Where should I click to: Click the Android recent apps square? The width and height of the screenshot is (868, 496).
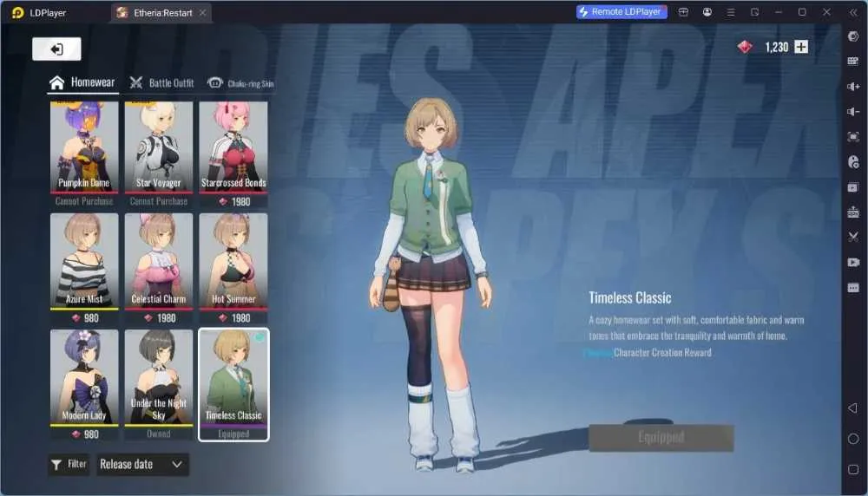(853, 469)
